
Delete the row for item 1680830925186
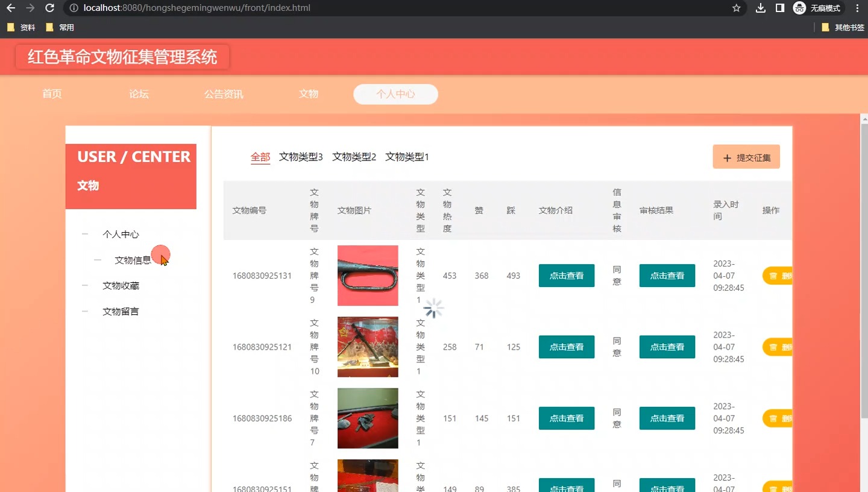pos(778,418)
